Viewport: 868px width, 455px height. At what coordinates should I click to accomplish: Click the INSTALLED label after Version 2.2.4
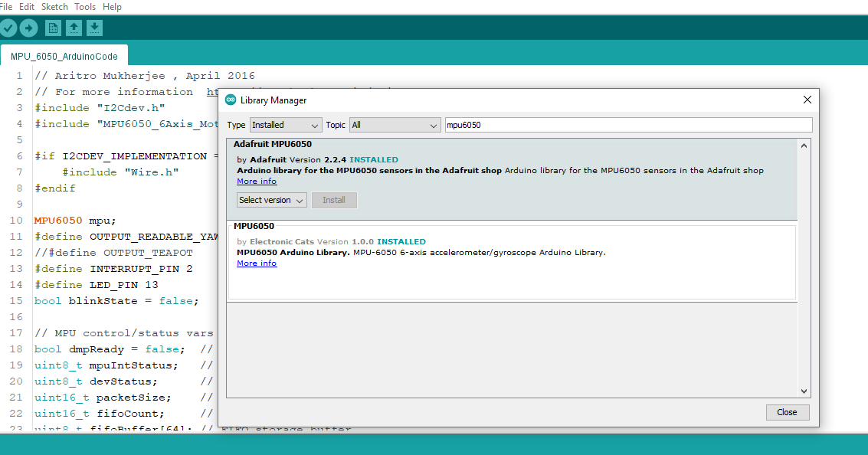click(374, 159)
